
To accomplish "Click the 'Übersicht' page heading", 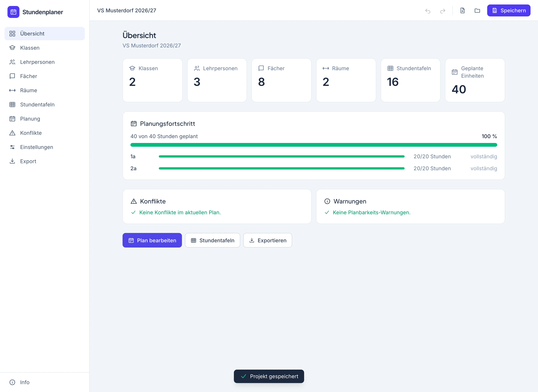I will pyautogui.click(x=139, y=35).
